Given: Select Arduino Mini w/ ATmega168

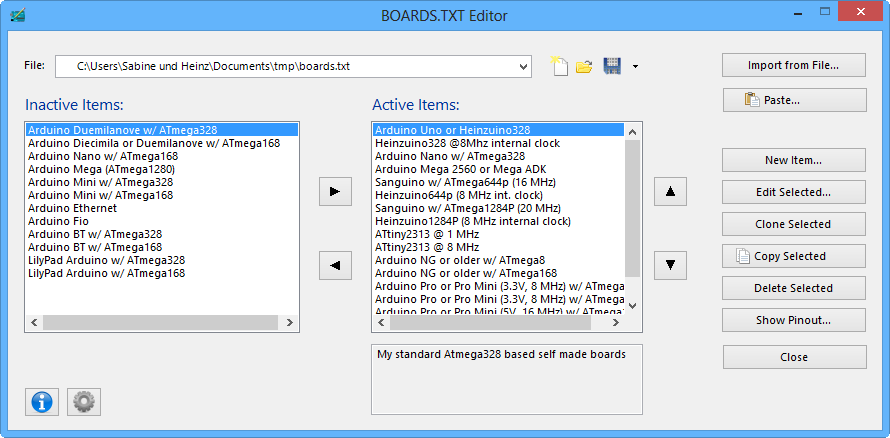Looking at the screenshot, I should pyautogui.click(x=162, y=195).
